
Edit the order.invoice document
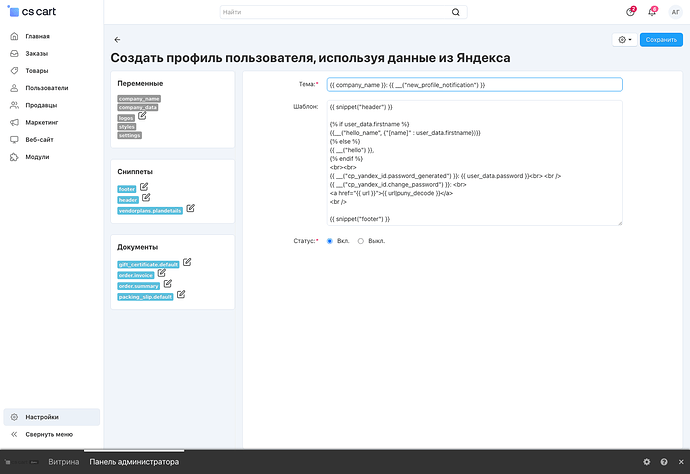tap(161, 273)
